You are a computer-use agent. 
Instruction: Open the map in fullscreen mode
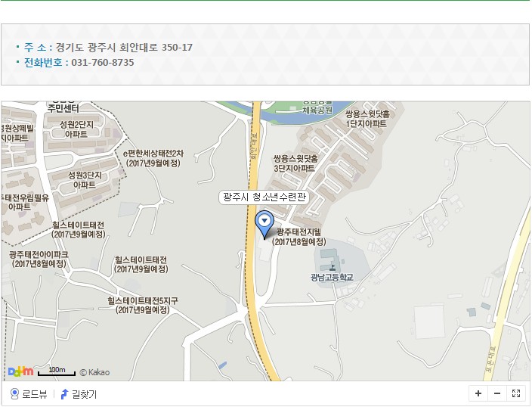516,393
